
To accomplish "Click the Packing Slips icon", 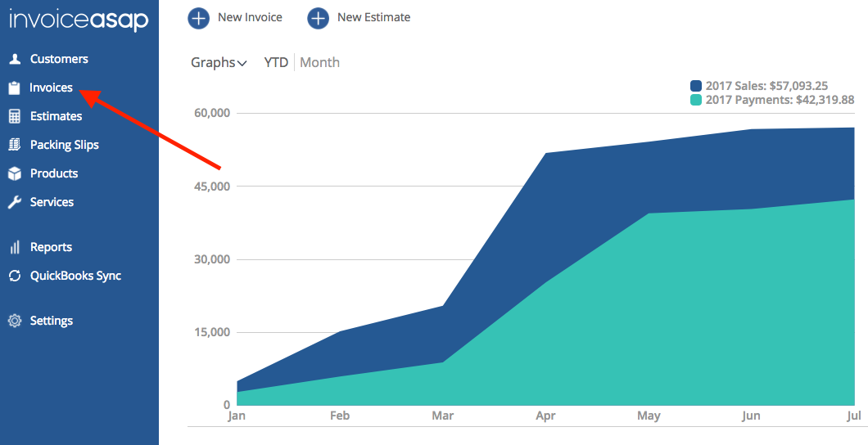I will point(14,145).
